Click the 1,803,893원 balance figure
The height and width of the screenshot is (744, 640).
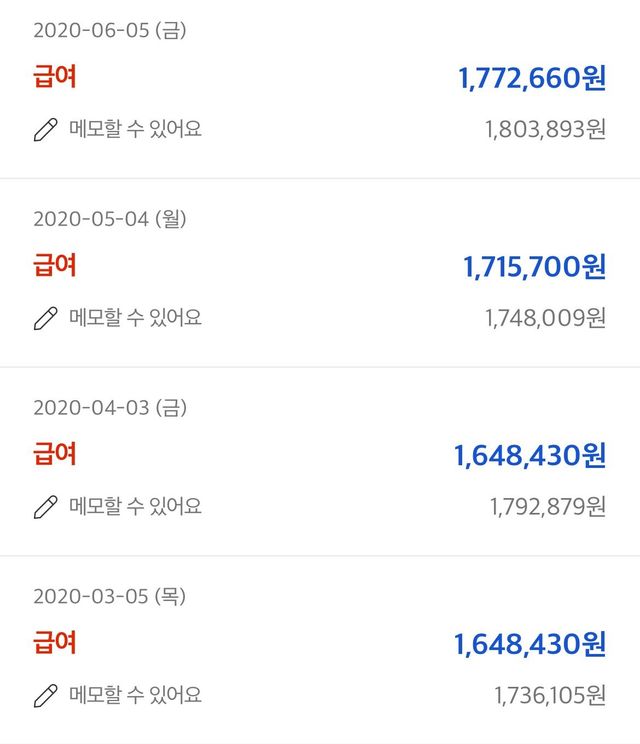point(545,130)
